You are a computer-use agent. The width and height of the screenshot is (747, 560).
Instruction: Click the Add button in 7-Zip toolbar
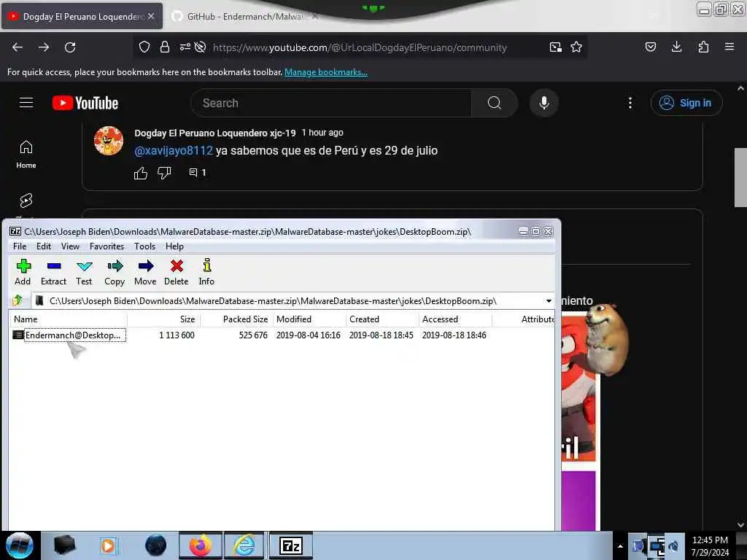coord(23,273)
